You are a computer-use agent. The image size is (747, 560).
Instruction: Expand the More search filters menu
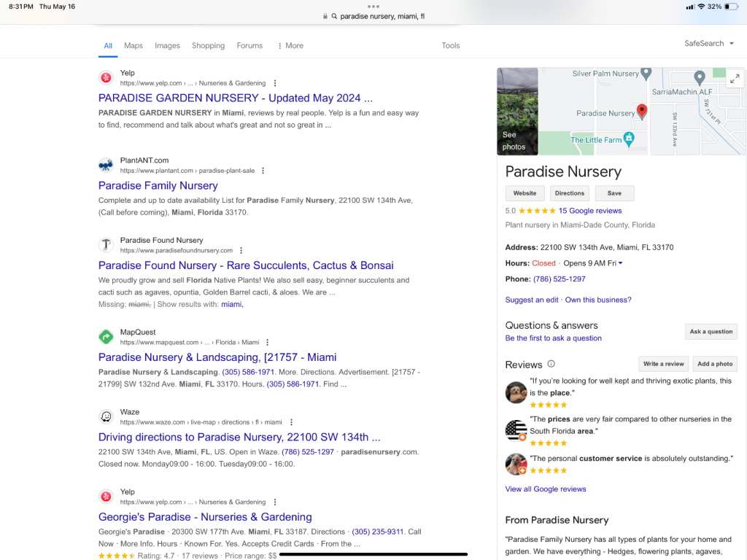(290, 45)
